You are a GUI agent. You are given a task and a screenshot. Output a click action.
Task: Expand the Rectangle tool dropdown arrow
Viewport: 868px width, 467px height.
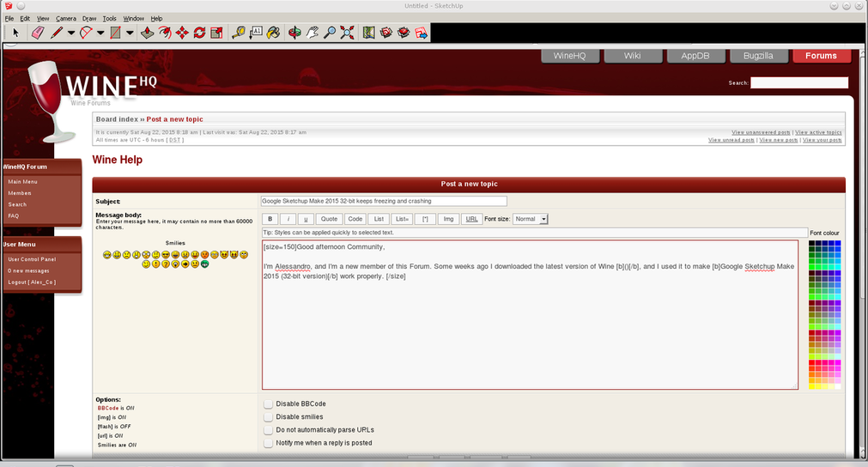(x=130, y=33)
